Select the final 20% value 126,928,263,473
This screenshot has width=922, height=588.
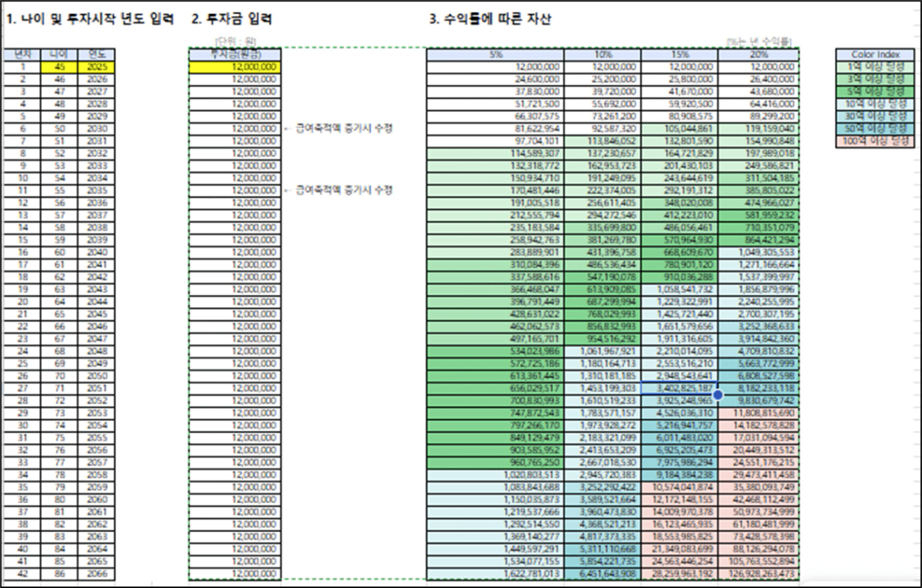tap(757, 574)
